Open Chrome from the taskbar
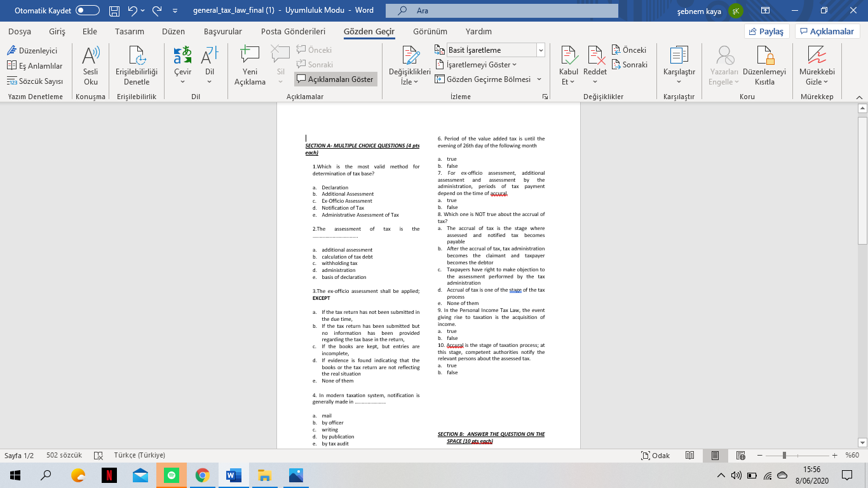 202,475
